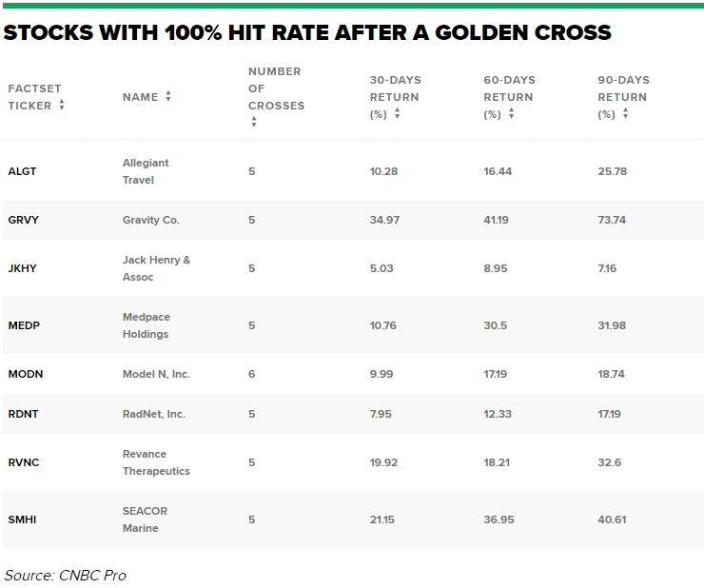
Task: Select Gravity Co. 90-day return value 73.74
Action: click(612, 220)
